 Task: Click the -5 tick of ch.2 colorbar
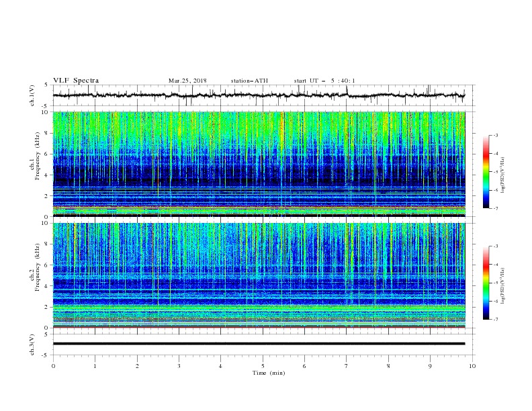(496, 283)
